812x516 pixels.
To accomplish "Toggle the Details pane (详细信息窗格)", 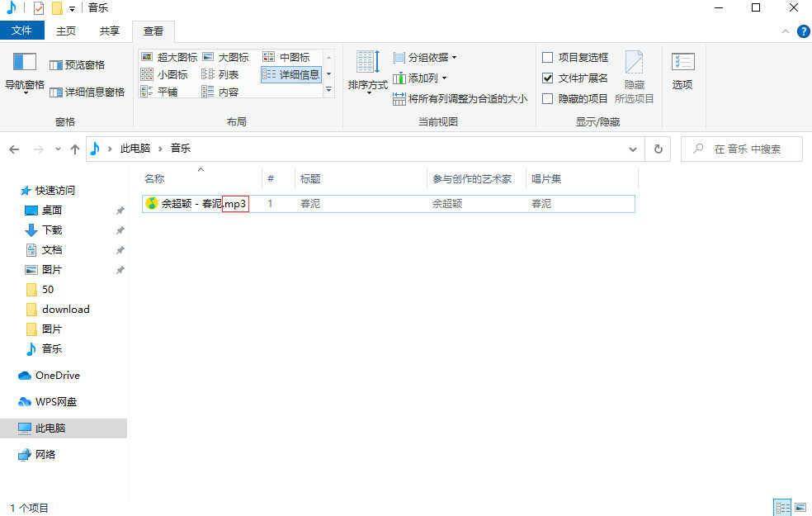I will (87, 92).
